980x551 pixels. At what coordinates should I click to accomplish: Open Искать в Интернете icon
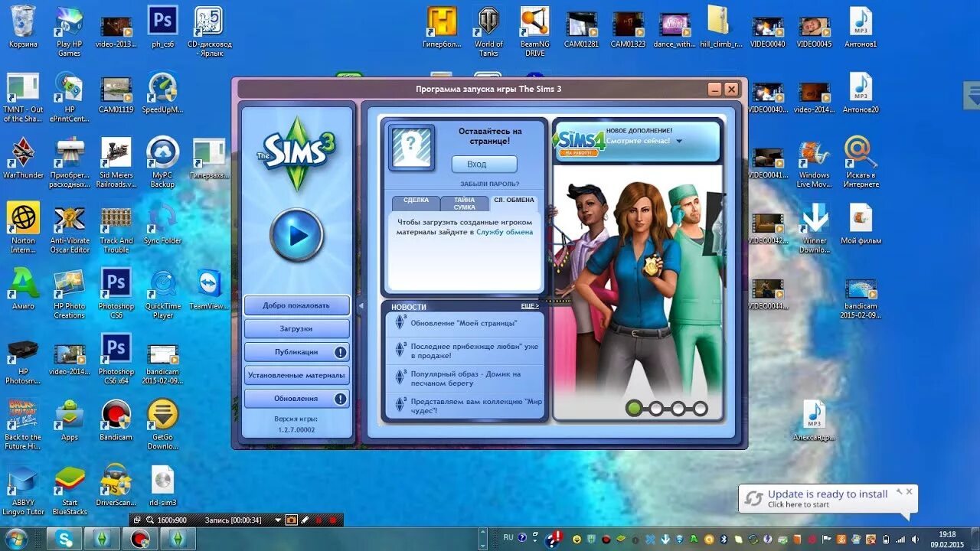click(x=861, y=162)
